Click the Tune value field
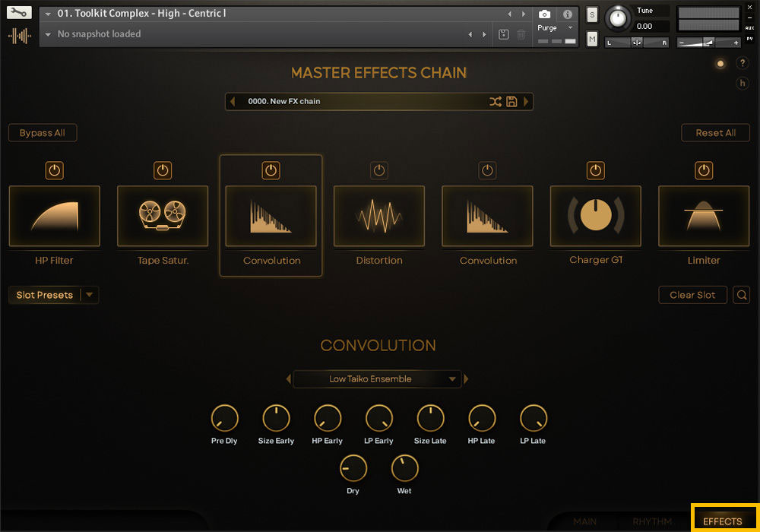This screenshot has height=532, width=760. point(654,26)
